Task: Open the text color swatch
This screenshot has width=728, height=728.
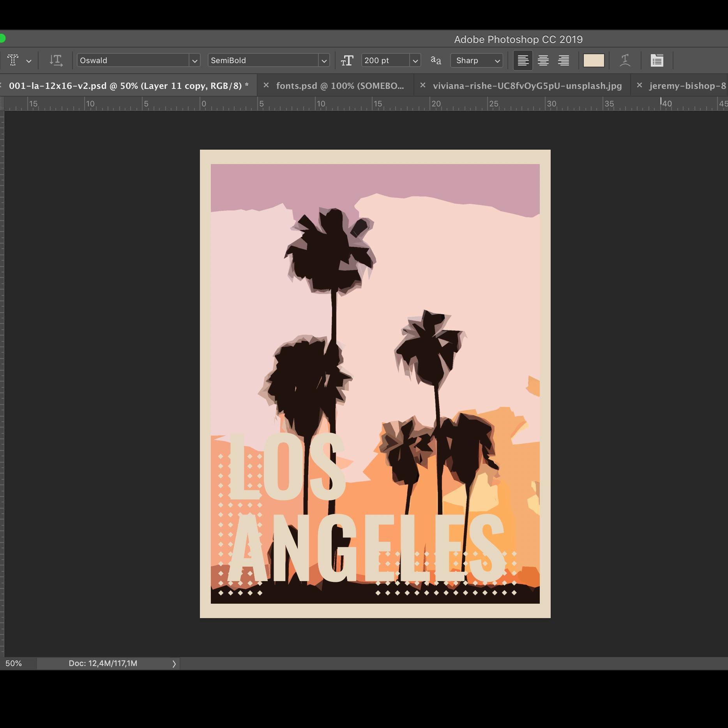Action: [594, 60]
